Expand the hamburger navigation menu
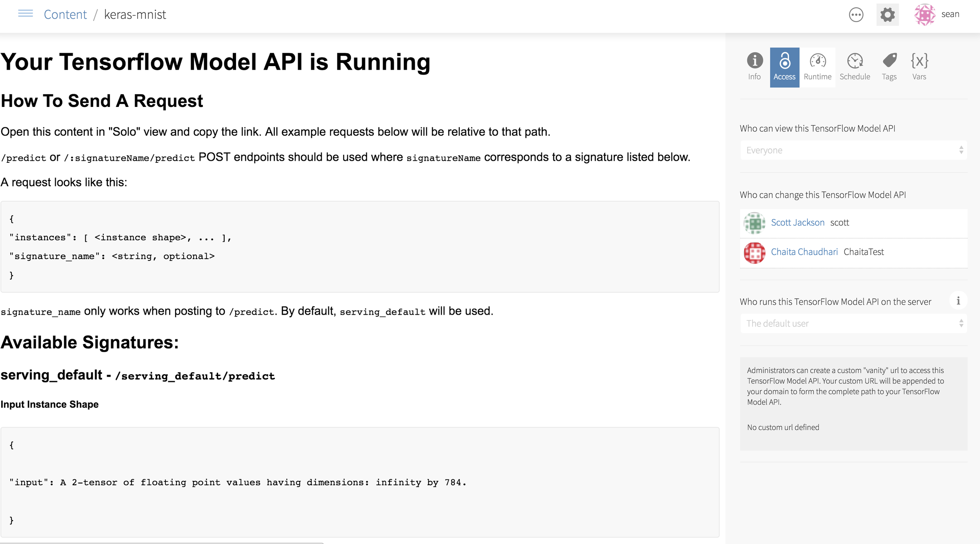980x544 pixels. click(25, 13)
